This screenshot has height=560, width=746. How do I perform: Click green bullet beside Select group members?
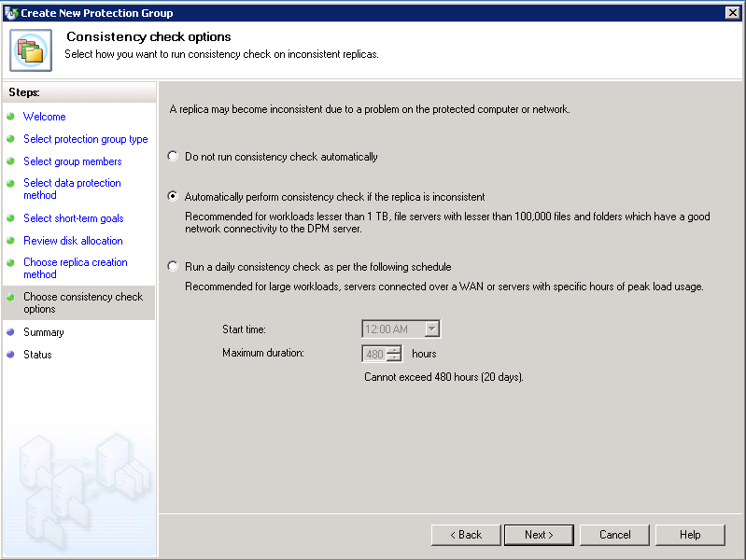point(10,161)
